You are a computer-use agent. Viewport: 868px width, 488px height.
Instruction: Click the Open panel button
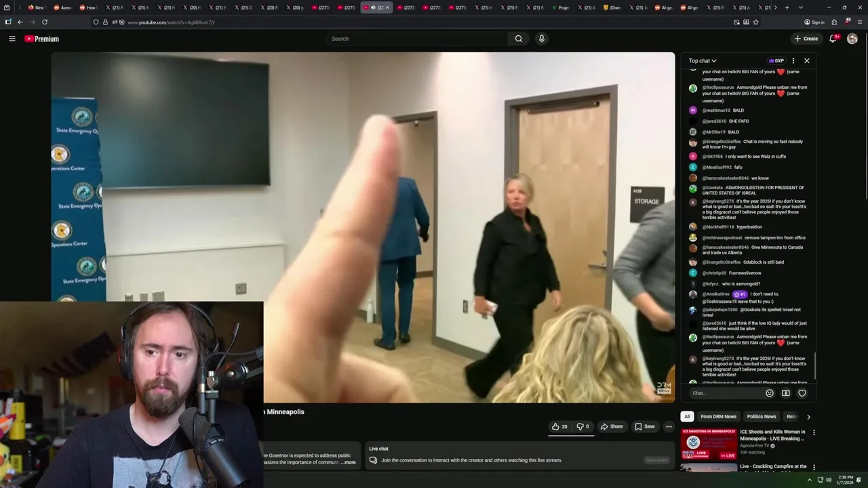(x=656, y=460)
